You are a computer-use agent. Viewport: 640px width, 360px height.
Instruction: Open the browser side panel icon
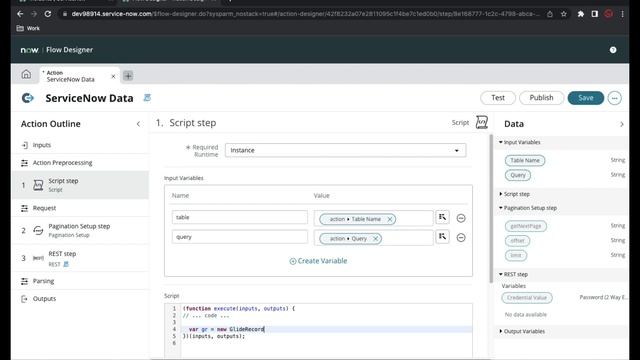[x=595, y=14]
